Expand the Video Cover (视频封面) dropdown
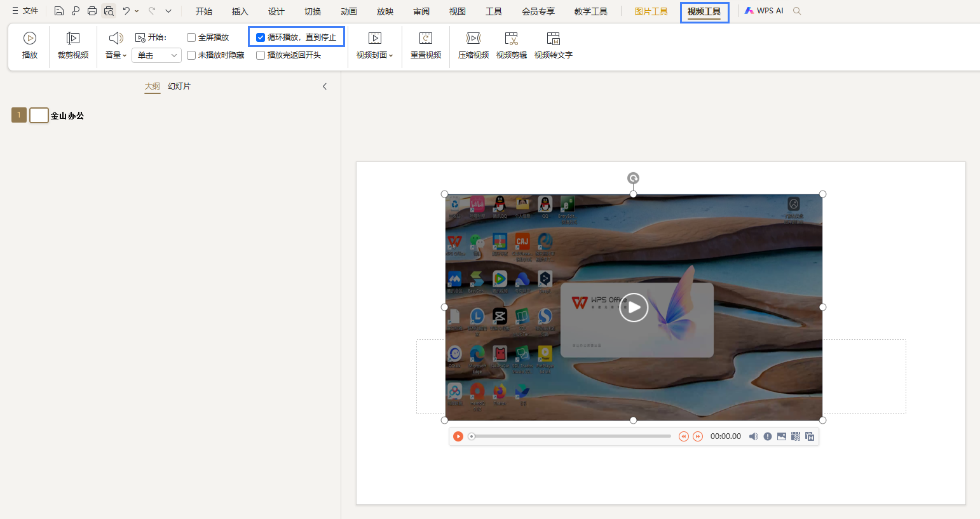The image size is (980, 519). [x=375, y=55]
